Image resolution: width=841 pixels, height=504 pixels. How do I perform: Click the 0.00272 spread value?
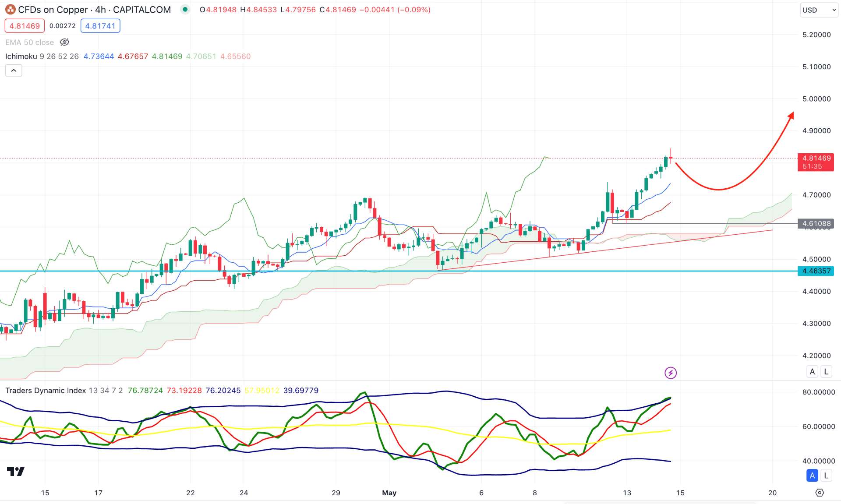(x=62, y=26)
